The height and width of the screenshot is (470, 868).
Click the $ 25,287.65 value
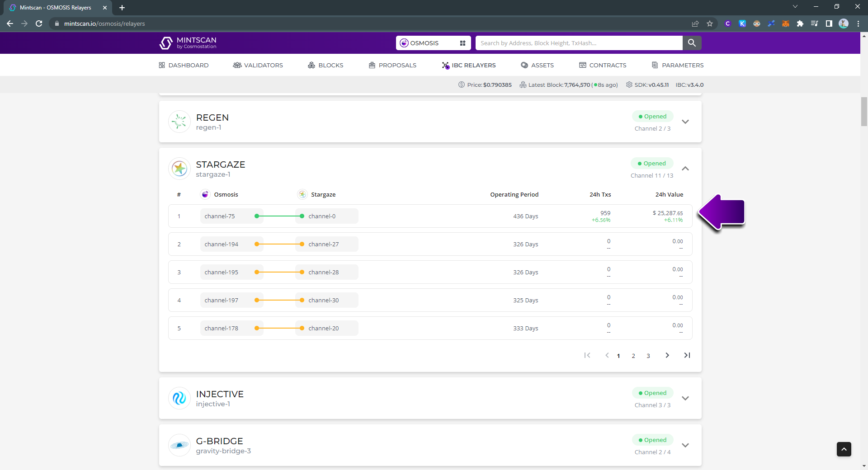pyautogui.click(x=668, y=213)
